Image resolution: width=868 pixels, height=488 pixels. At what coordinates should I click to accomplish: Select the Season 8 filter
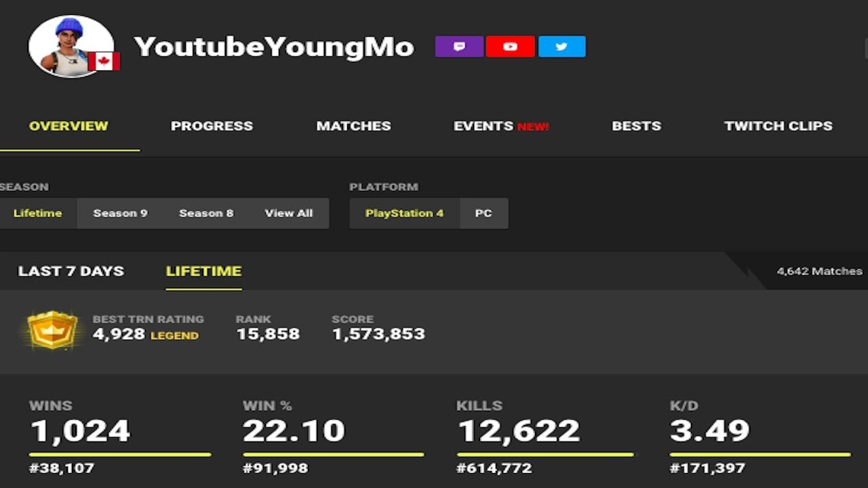pos(206,213)
